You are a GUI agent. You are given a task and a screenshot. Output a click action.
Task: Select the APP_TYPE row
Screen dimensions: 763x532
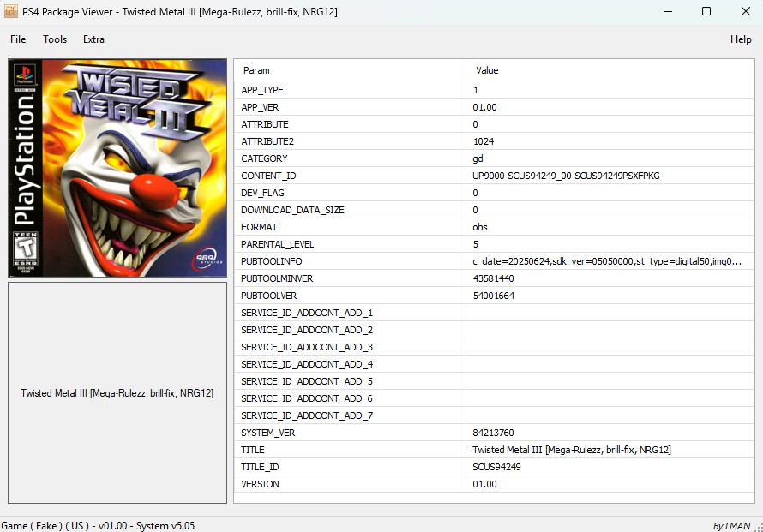click(x=494, y=90)
